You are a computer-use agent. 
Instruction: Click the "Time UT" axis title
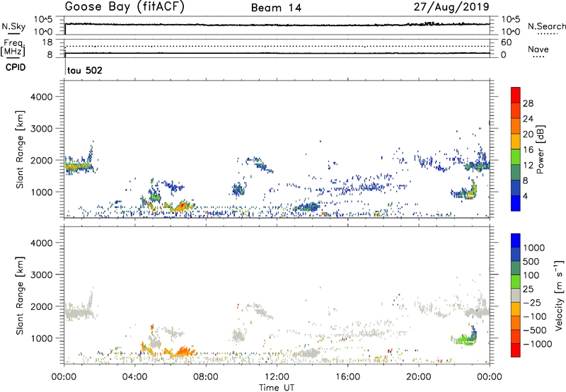(277, 388)
